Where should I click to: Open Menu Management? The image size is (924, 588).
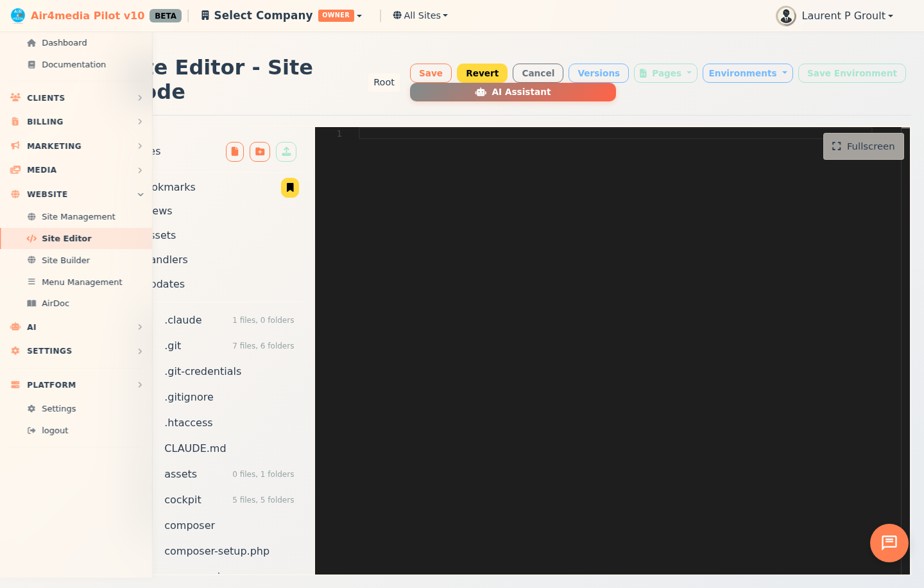click(82, 282)
